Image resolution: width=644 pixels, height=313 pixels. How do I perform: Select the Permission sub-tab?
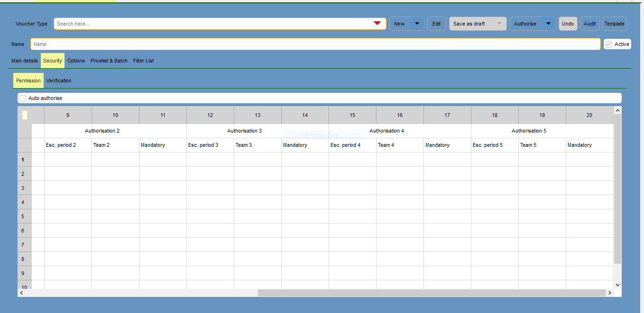(28, 80)
